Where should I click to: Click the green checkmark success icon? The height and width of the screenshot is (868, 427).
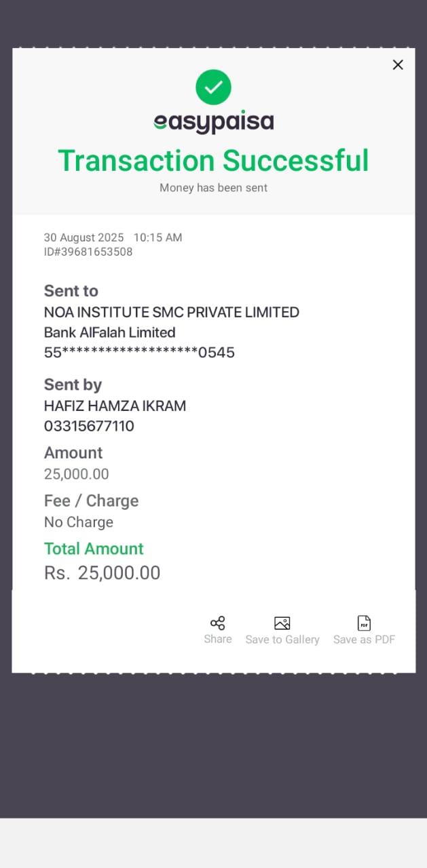click(x=213, y=87)
